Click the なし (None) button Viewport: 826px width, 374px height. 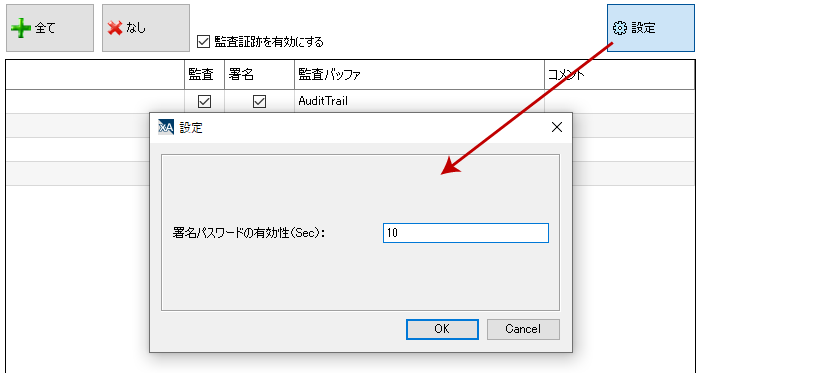[x=146, y=28]
